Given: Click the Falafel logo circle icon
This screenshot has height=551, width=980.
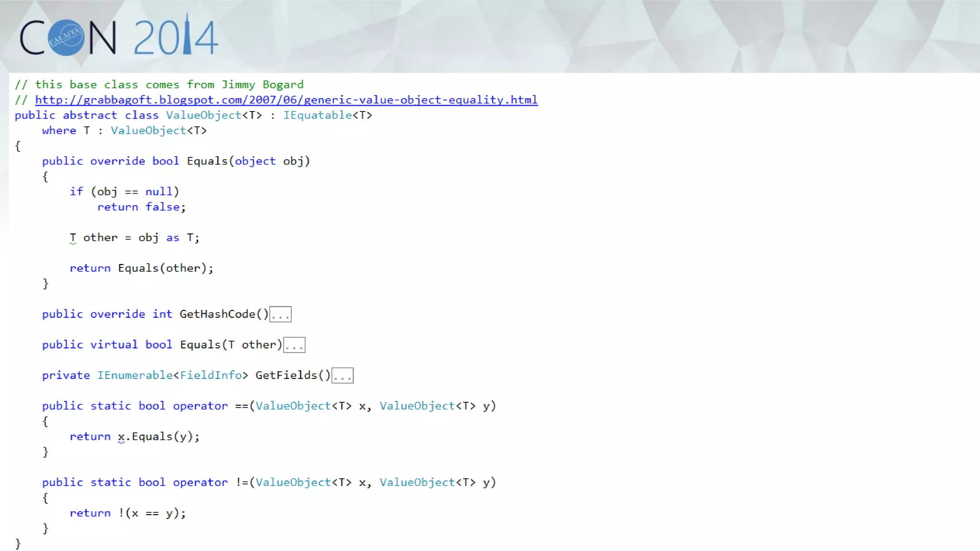Looking at the screenshot, I should coord(66,38).
